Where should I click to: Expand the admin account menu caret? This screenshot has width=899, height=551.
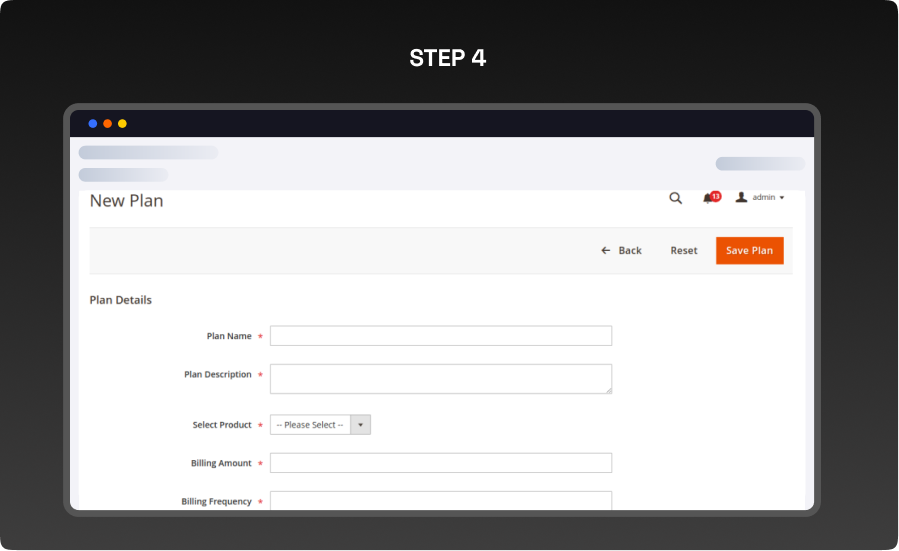click(782, 198)
